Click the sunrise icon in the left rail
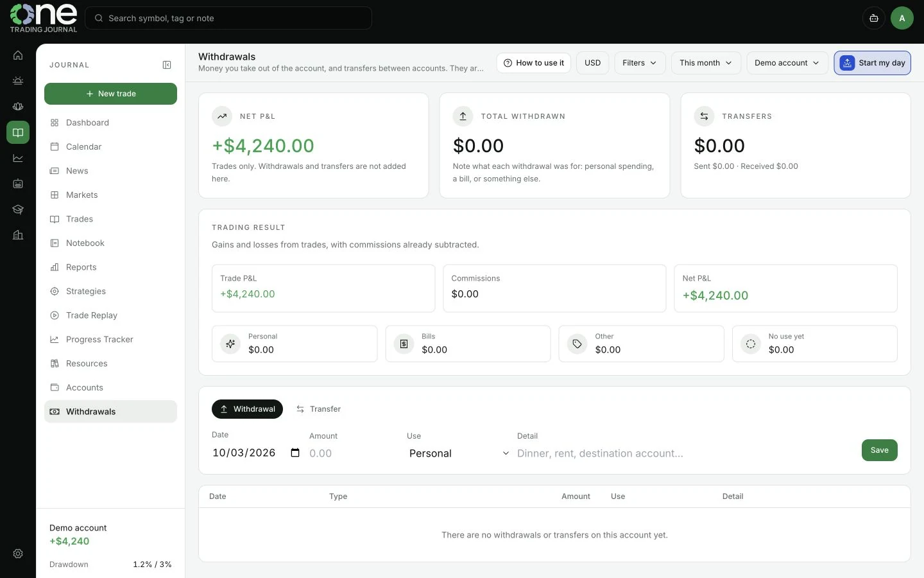The image size is (924, 578). pyautogui.click(x=18, y=81)
